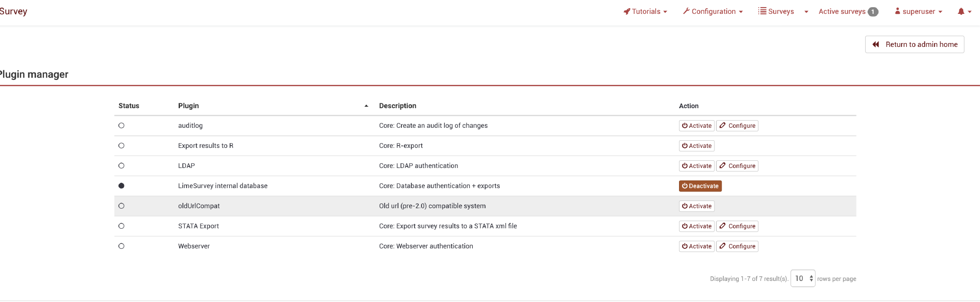Click the Active surveys count badge
The width and height of the screenshot is (980, 302).
873,12
